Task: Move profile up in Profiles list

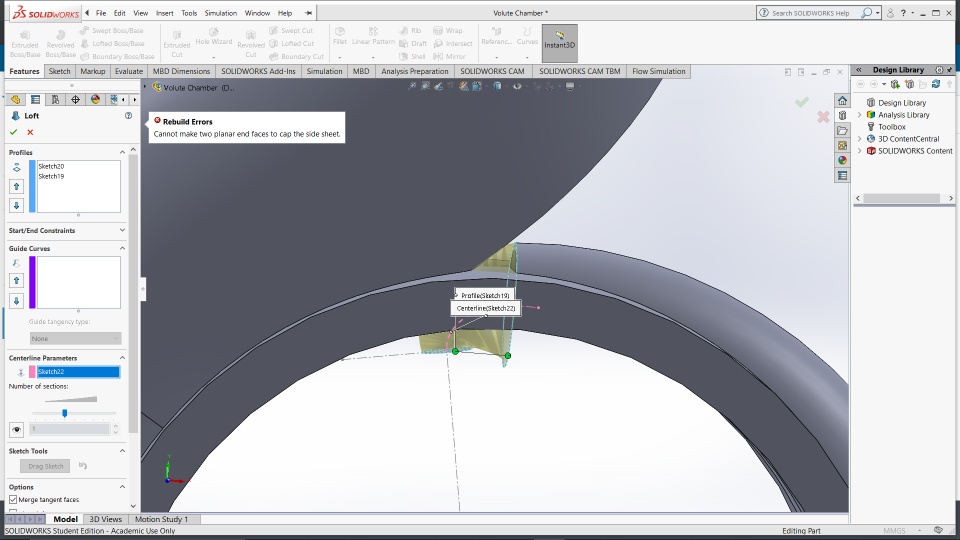Action: coord(16,186)
